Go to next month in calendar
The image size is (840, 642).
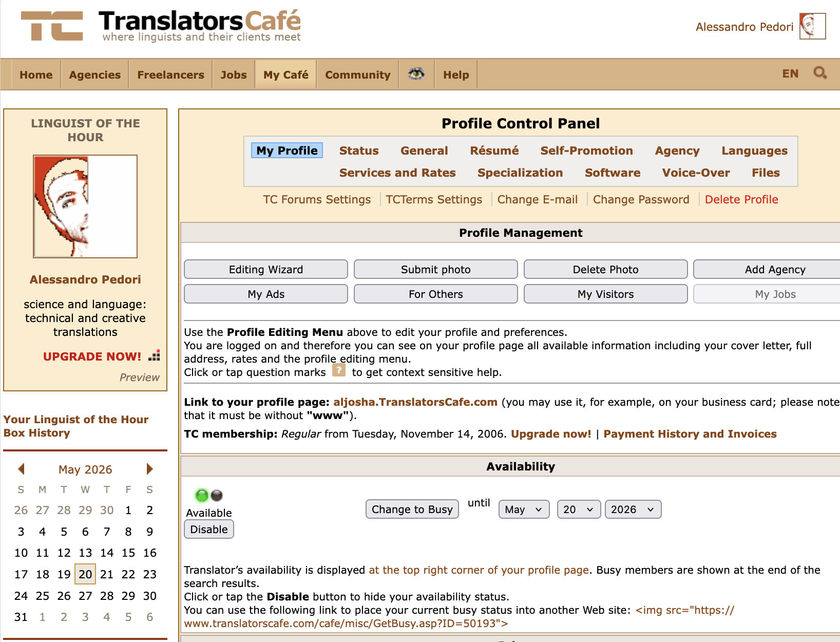(149, 469)
